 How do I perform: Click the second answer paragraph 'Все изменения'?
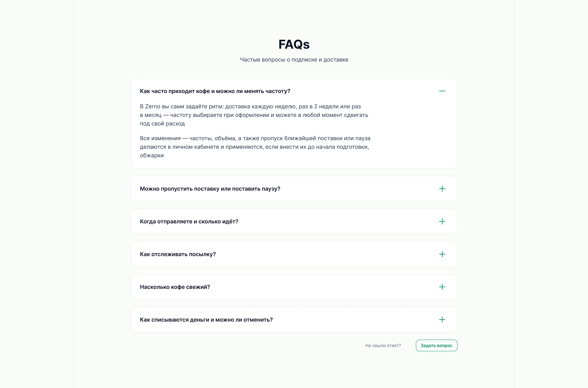(255, 147)
